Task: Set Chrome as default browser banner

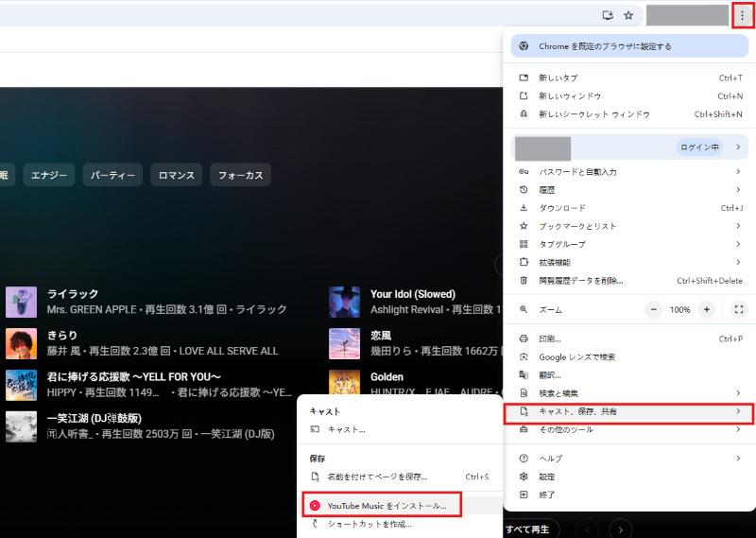Action: click(629, 46)
